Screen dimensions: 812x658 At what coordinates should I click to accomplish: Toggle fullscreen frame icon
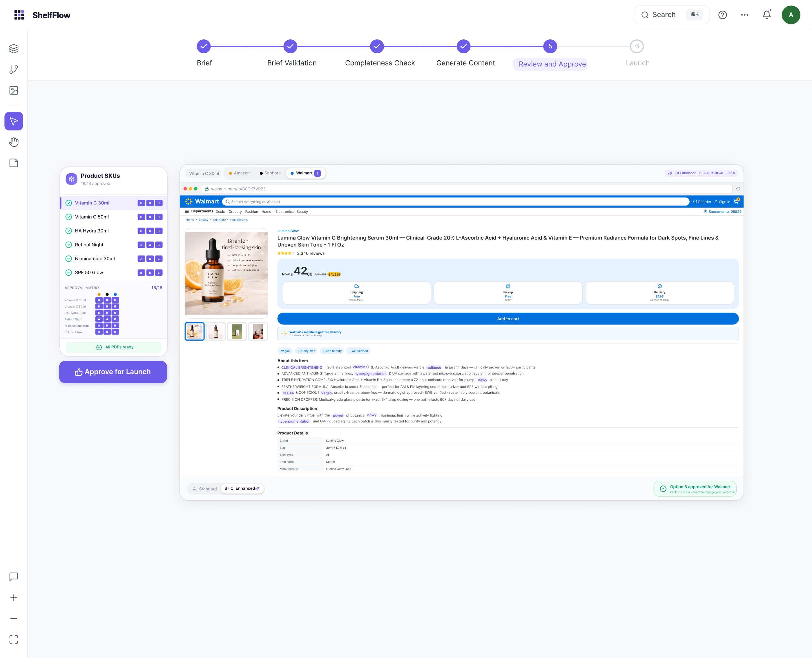coord(14,639)
